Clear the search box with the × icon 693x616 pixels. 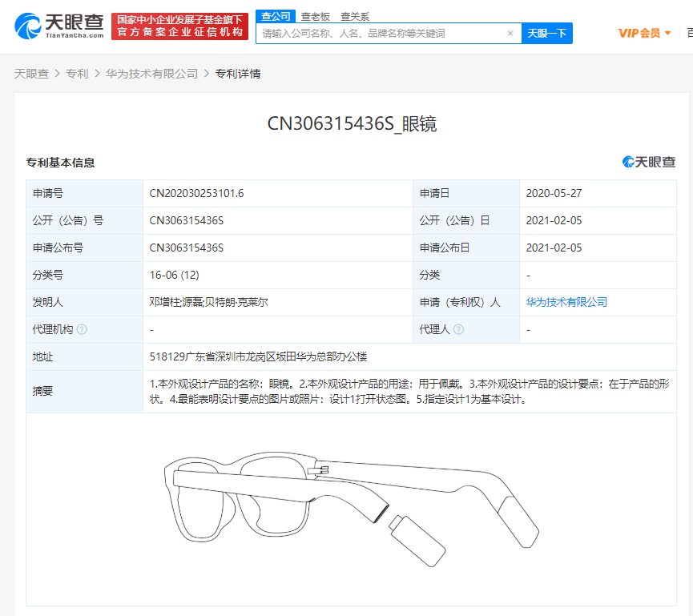510,33
